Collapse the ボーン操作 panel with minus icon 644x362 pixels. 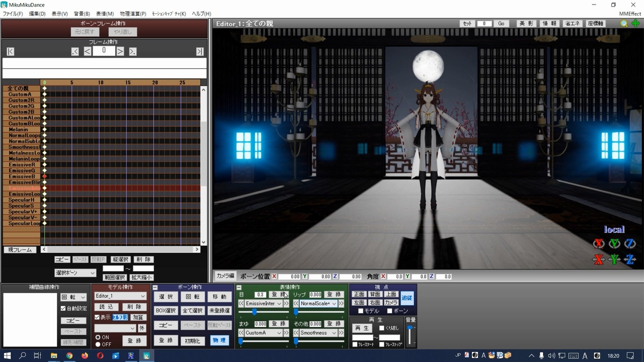(155, 288)
